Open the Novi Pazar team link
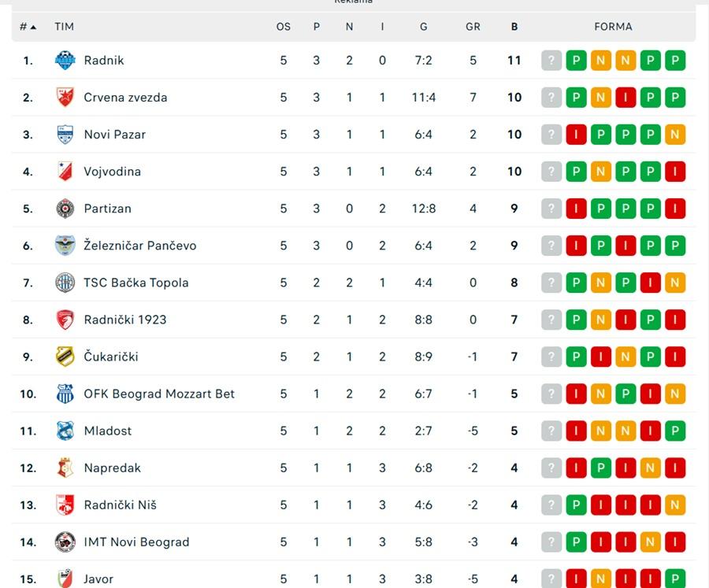Image resolution: width=709 pixels, height=588 pixels. [x=114, y=135]
